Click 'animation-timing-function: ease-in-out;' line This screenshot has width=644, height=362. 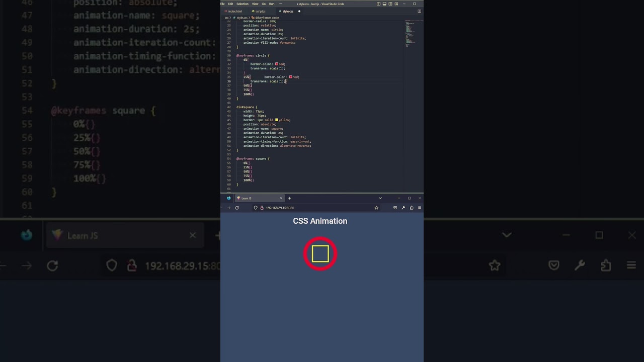[x=277, y=142]
